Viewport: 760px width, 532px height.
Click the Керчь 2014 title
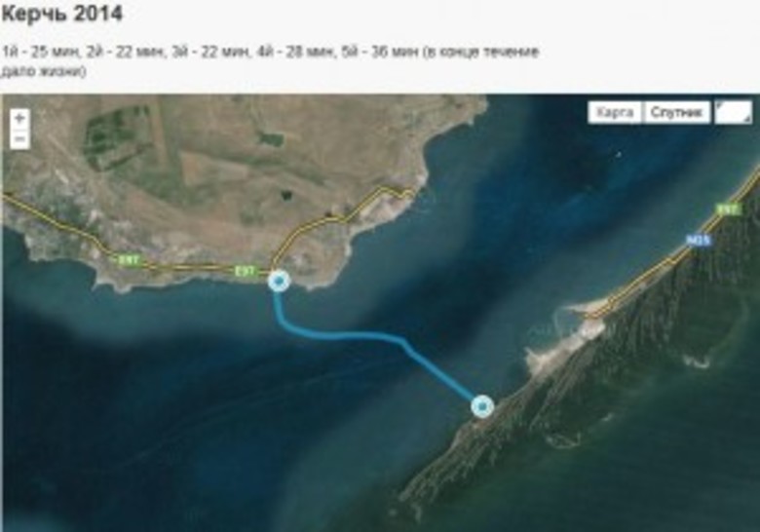61,14
